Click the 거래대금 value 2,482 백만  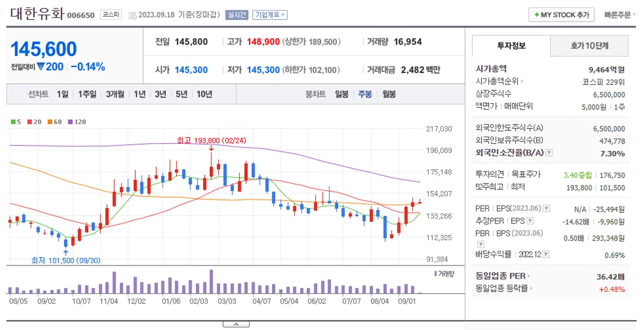(x=420, y=70)
